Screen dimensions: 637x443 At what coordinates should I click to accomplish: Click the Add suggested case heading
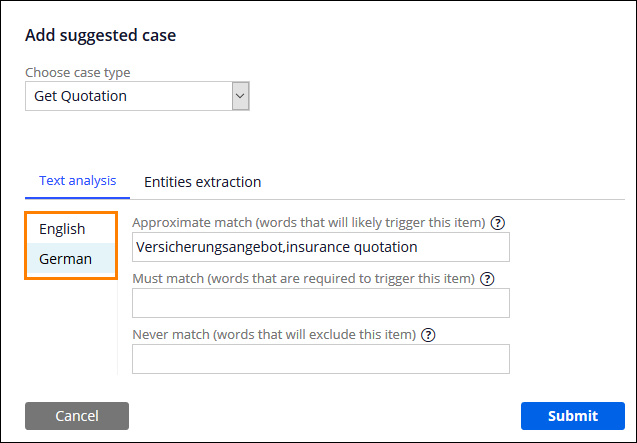click(100, 35)
